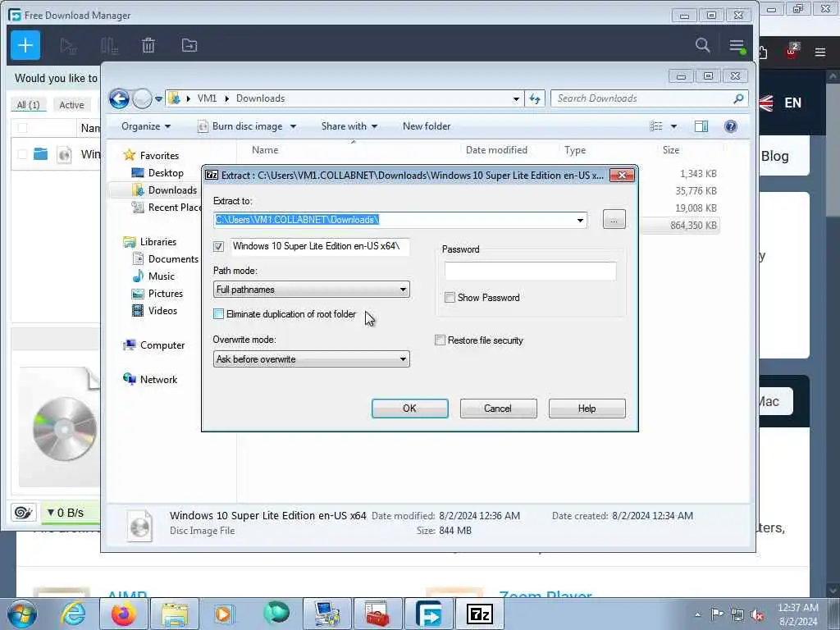Screen dimensions: 840x630
Task: Click the move to folder icon
Action: 189,46
